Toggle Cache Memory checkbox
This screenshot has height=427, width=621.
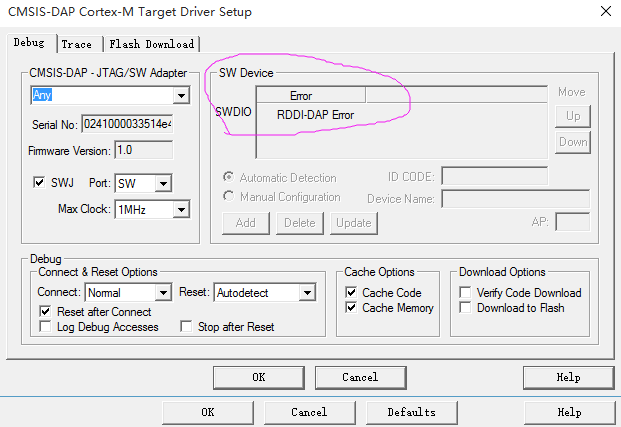(351, 307)
